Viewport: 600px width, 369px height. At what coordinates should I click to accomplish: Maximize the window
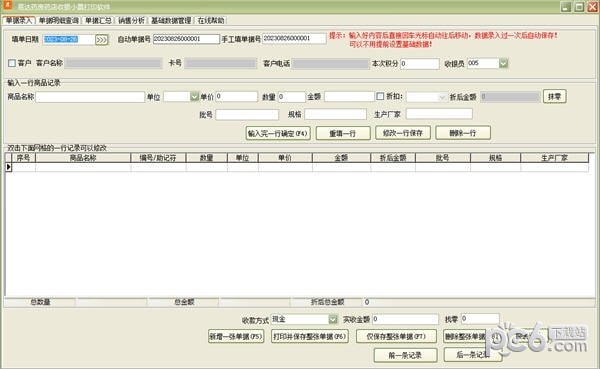[x=579, y=7]
